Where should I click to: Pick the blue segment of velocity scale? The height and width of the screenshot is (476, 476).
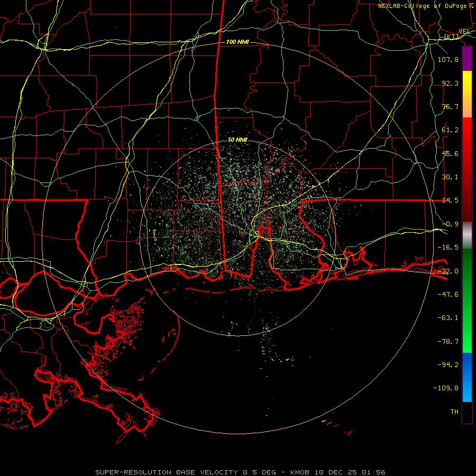467,377
